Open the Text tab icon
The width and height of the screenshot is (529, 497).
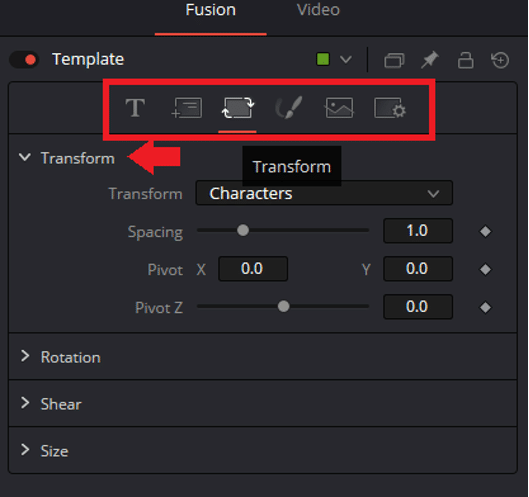[x=135, y=108]
